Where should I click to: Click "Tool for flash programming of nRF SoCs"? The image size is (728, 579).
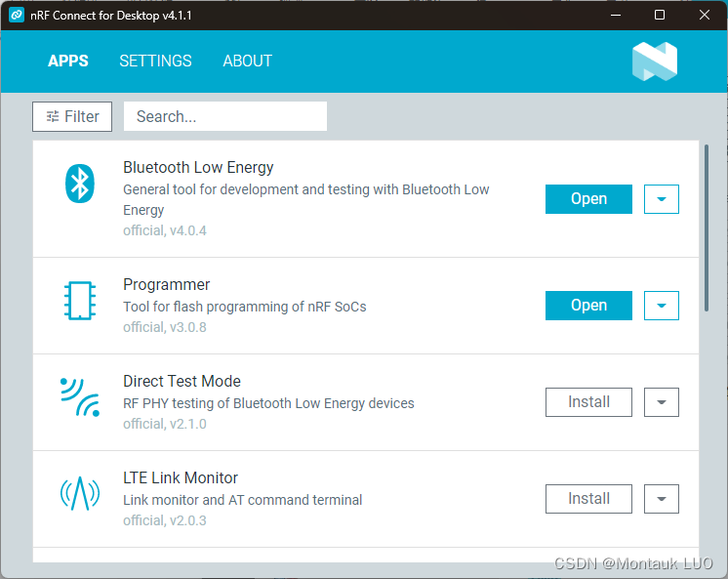(245, 307)
